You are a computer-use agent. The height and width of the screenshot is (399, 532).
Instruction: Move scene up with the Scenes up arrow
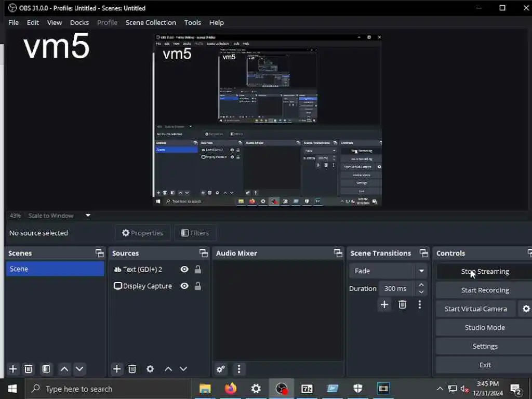click(x=64, y=369)
